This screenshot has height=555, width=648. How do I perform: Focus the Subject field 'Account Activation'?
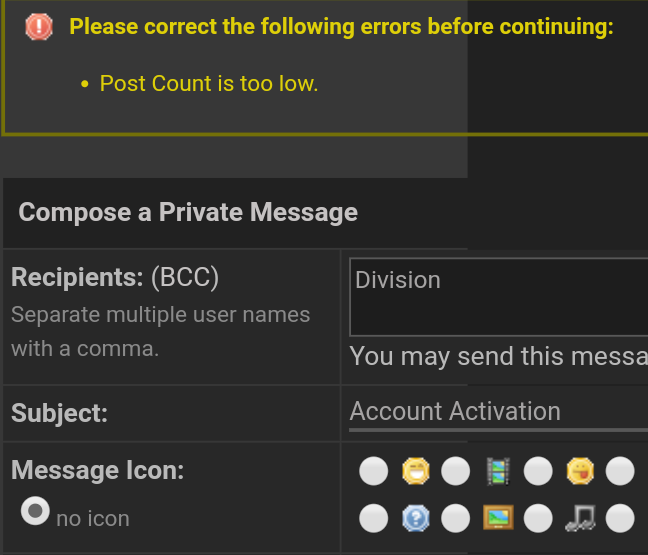tap(499, 412)
